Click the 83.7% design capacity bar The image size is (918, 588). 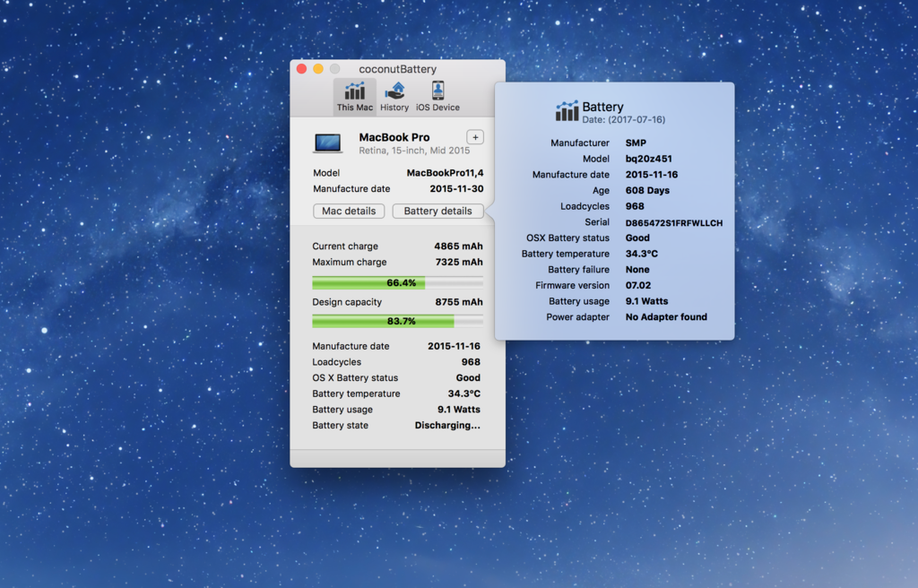point(397,321)
